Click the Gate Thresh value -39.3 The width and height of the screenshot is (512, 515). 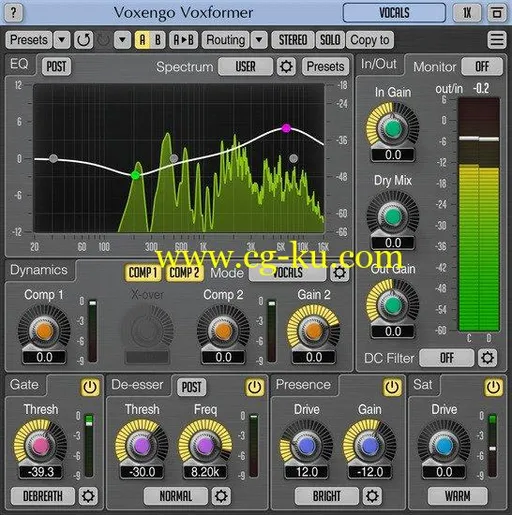coord(40,472)
